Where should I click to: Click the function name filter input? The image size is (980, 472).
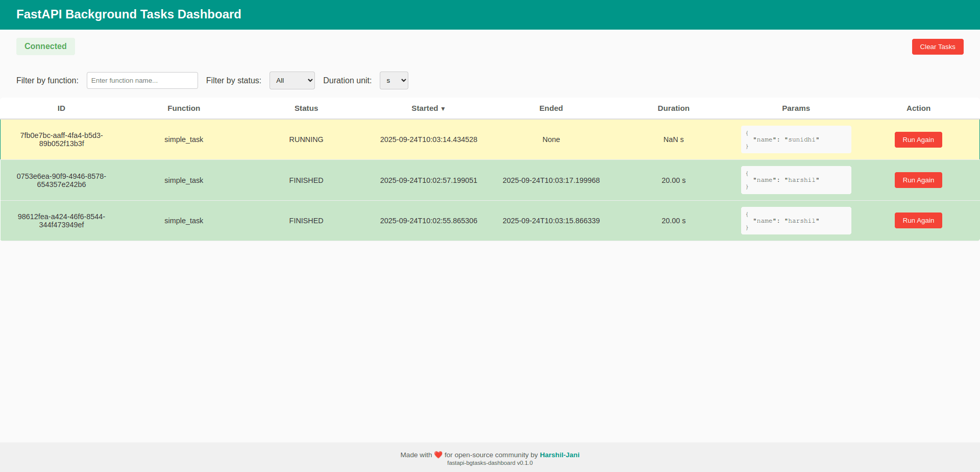coord(142,80)
